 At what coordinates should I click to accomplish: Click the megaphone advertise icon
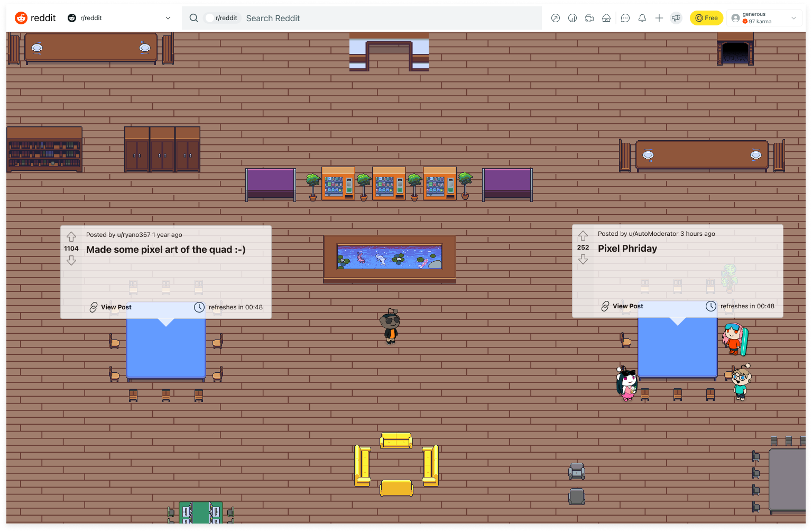click(x=676, y=18)
